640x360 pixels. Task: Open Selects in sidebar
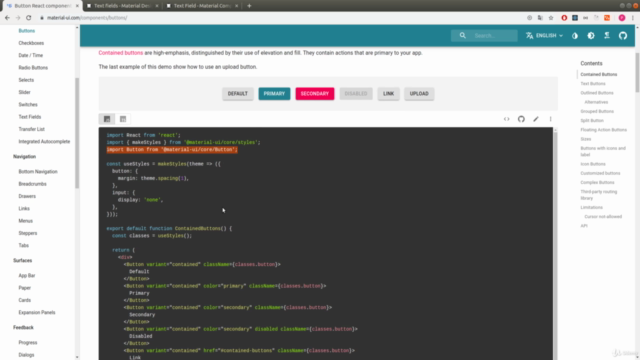[26, 80]
